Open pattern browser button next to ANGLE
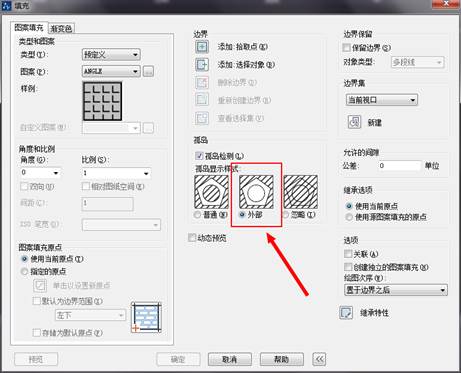The width and height of the screenshot is (461, 373). click(x=148, y=71)
